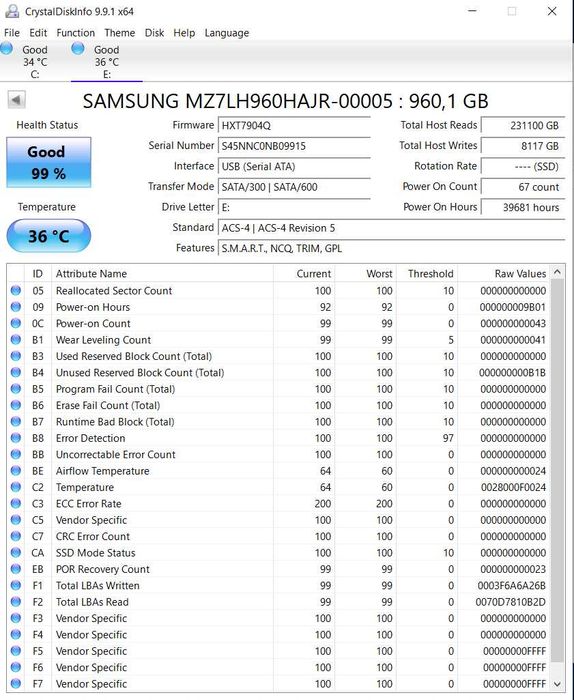This screenshot has width=574, height=700.
Task: Open the Edit menu
Action: tap(38, 33)
